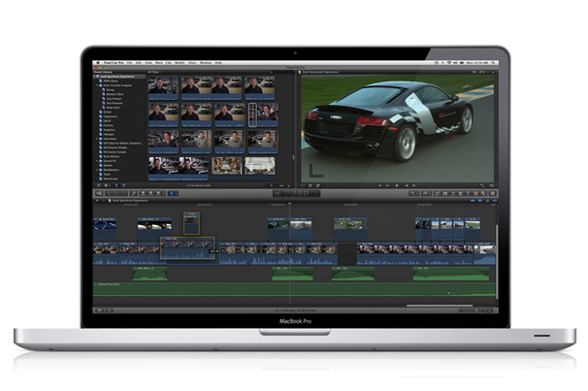Toggle loop playback in the viewer
The height and width of the screenshot is (391, 588).
pyautogui.click(x=492, y=185)
